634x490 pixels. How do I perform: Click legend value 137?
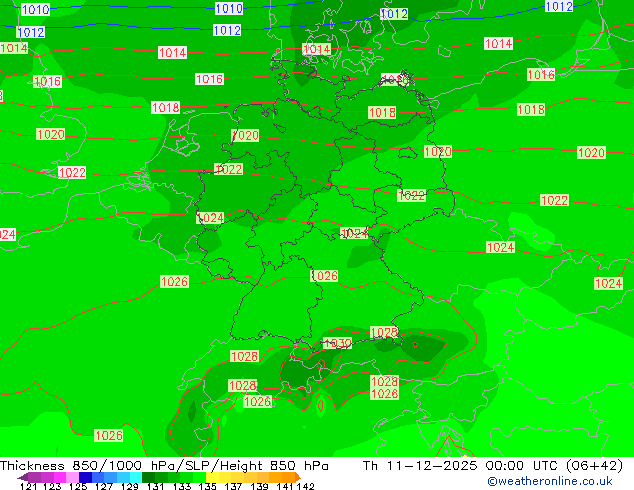click(233, 486)
